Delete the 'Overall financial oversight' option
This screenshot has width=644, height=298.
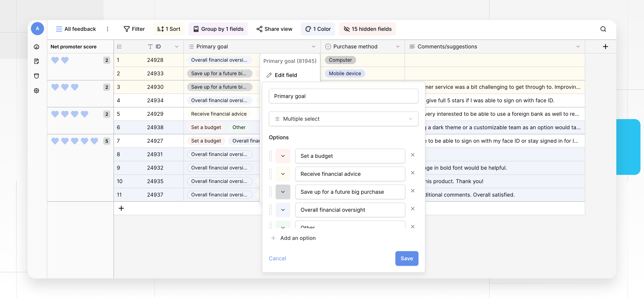pyautogui.click(x=413, y=209)
